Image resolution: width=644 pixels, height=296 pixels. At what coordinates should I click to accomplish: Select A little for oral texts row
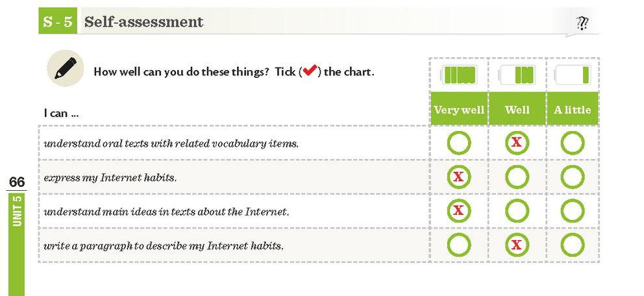point(572,143)
